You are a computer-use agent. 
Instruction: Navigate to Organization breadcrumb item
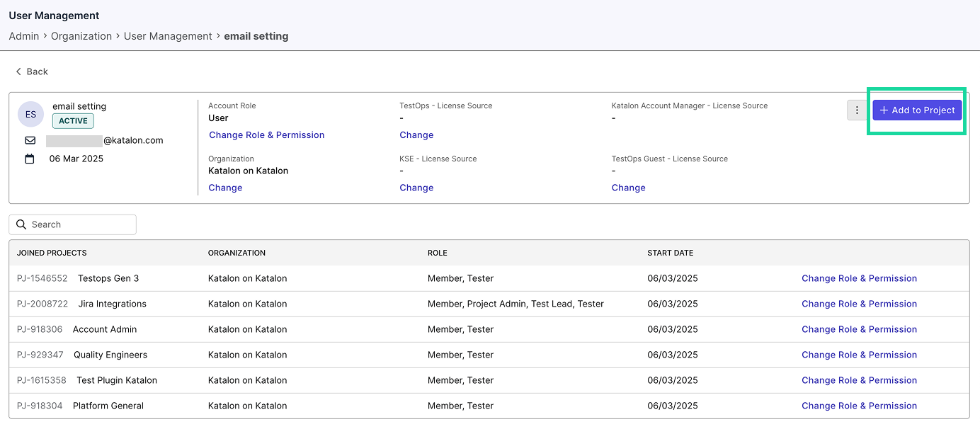81,36
